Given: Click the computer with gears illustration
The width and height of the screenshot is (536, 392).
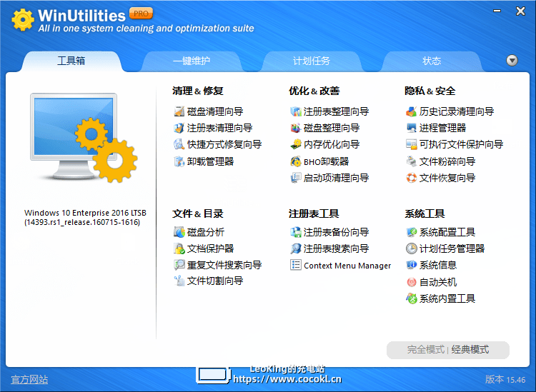Looking at the screenshot, I should (x=84, y=138).
